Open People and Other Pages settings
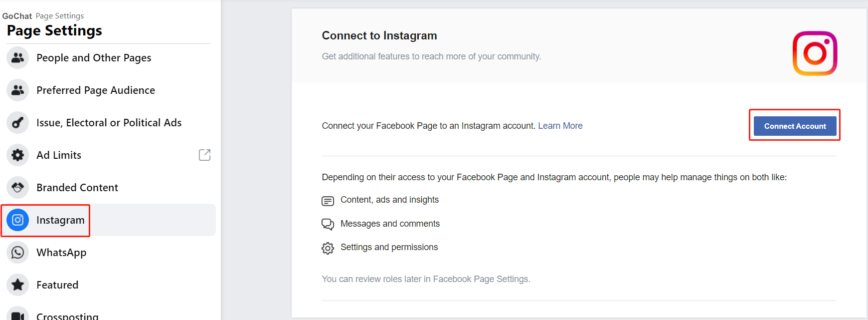Viewport: 868px width, 320px height. pyautogui.click(x=94, y=58)
